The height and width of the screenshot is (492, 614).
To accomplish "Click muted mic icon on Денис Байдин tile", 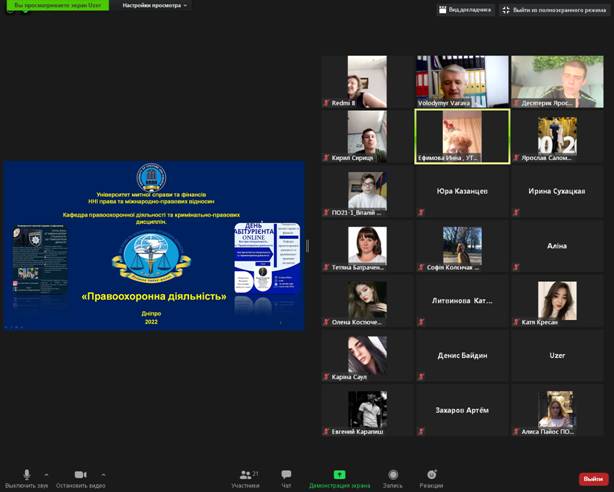I will pos(421,377).
